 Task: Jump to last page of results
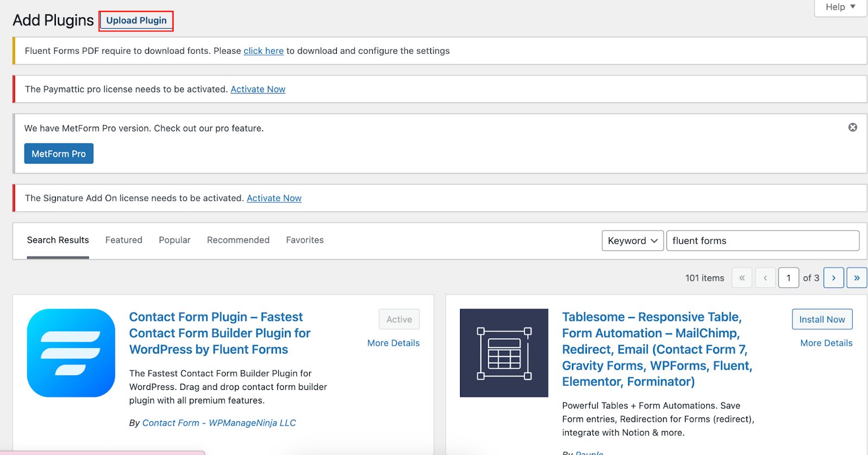[x=857, y=277]
